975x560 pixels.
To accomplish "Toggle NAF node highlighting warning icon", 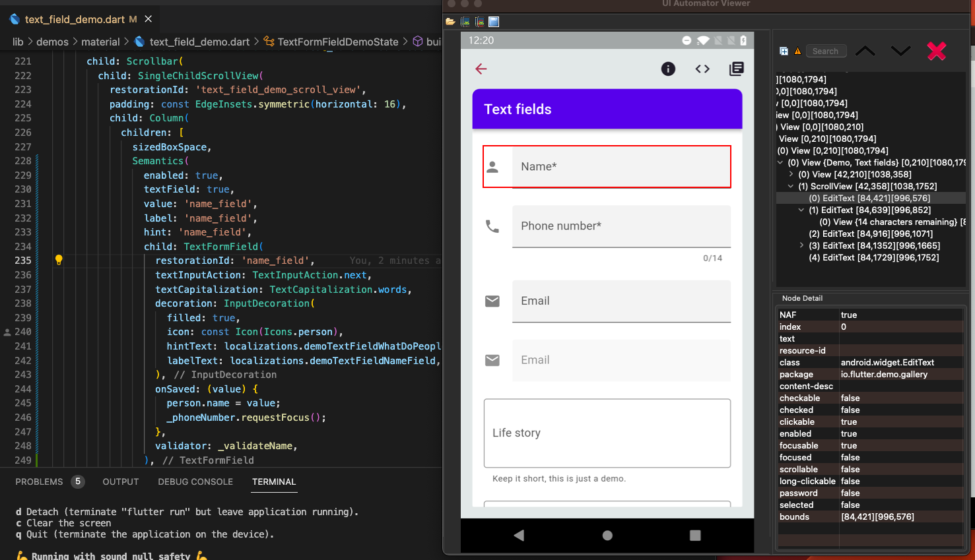I will point(799,51).
